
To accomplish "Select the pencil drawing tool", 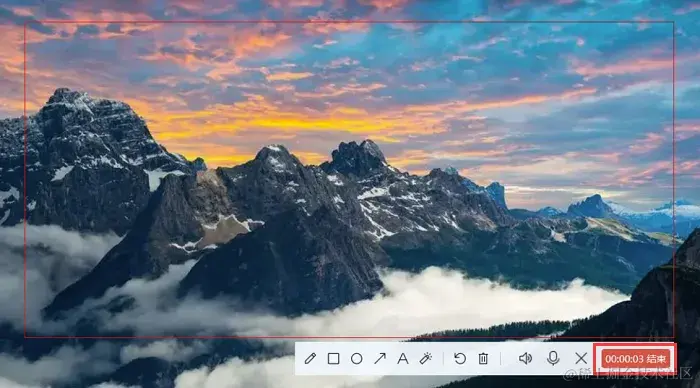I will click(x=310, y=358).
